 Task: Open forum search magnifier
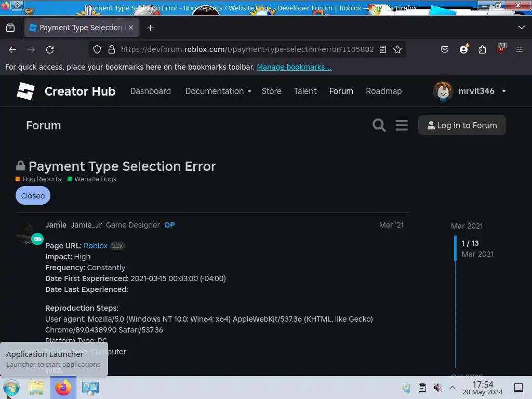[x=379, y=125]
